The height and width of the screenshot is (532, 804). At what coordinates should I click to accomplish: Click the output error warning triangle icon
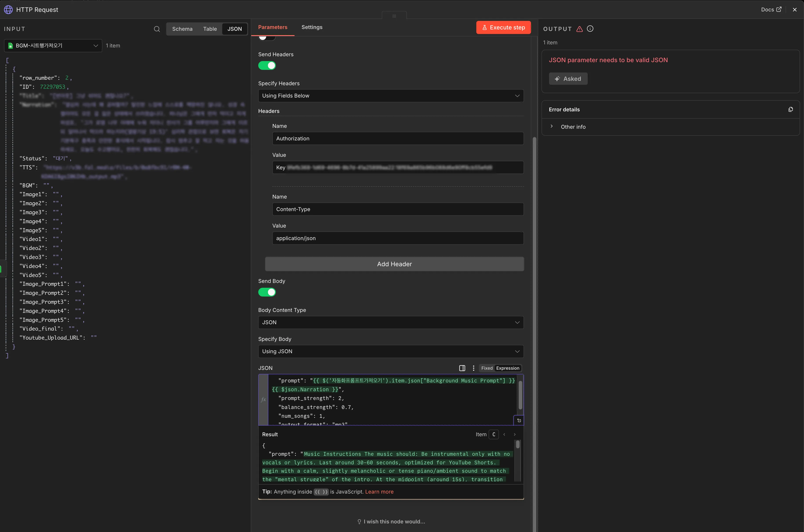pos(580,29)
